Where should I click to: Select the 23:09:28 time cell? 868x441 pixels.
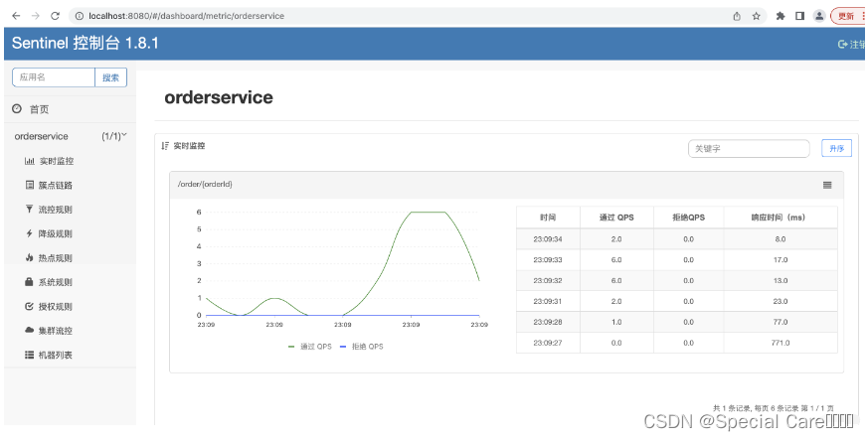pyautogui.click(x=548, y=322)
